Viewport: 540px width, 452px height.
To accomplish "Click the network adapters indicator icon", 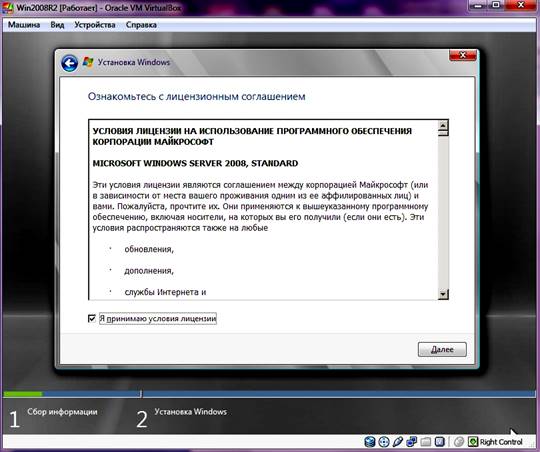I will [411, 441].
